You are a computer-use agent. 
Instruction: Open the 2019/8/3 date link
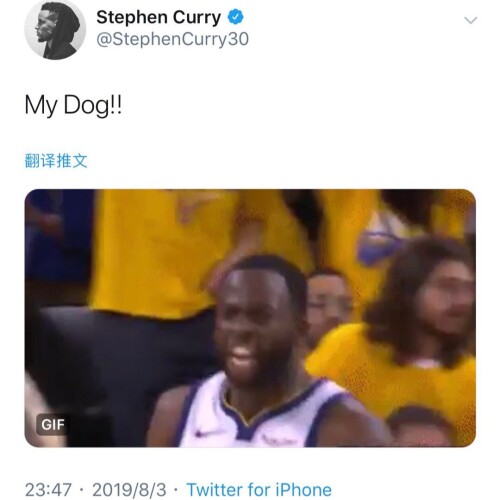tap(129, 490)
